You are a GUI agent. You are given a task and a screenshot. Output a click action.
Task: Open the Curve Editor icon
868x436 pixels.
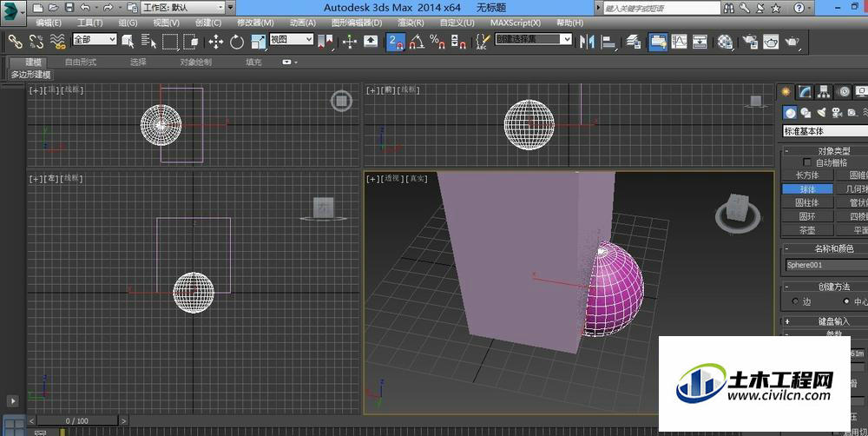tap(680, 41)
